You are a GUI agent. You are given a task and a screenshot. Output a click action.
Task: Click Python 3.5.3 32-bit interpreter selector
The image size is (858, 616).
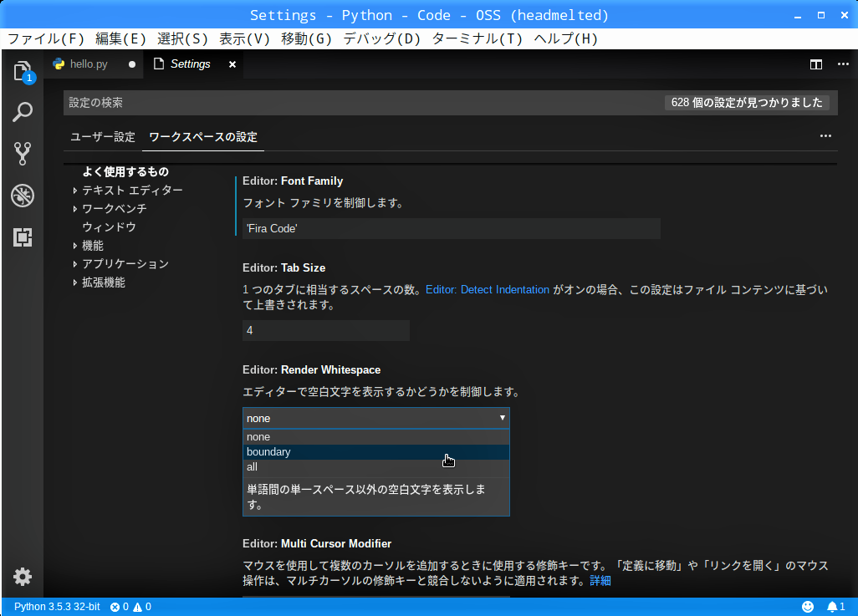[57, 607]
